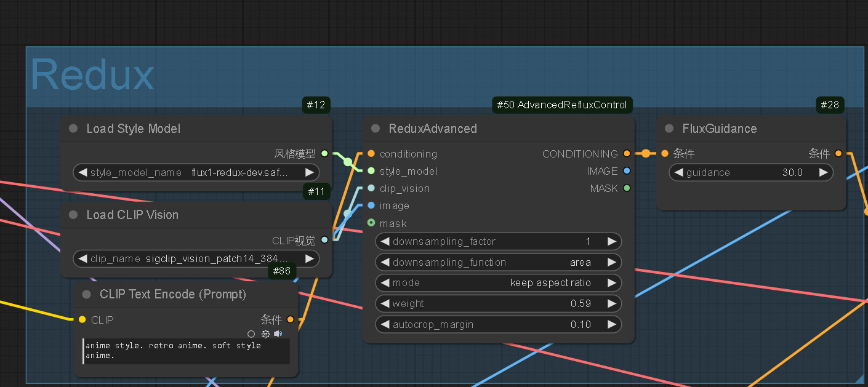
Task: Change downsampling_function from area
Action: (x=499, y=262)
